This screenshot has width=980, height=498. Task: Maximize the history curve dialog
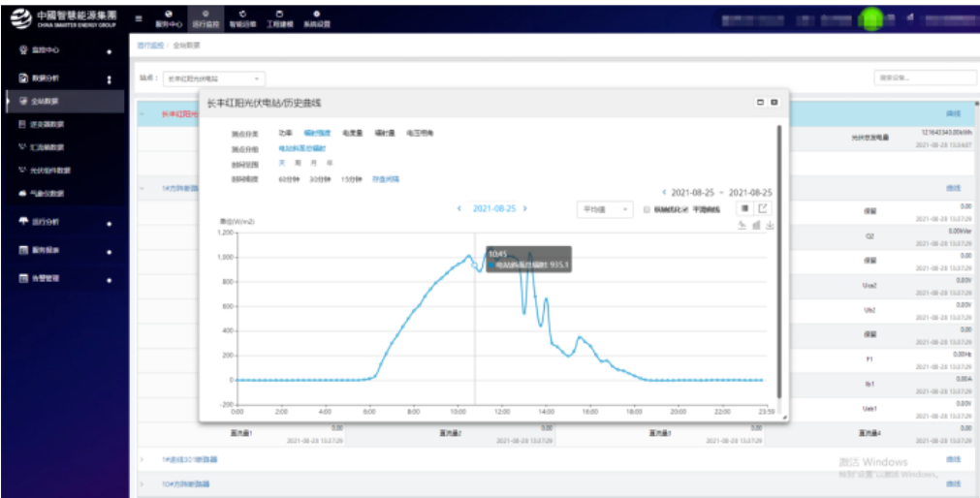pos(761,103)
